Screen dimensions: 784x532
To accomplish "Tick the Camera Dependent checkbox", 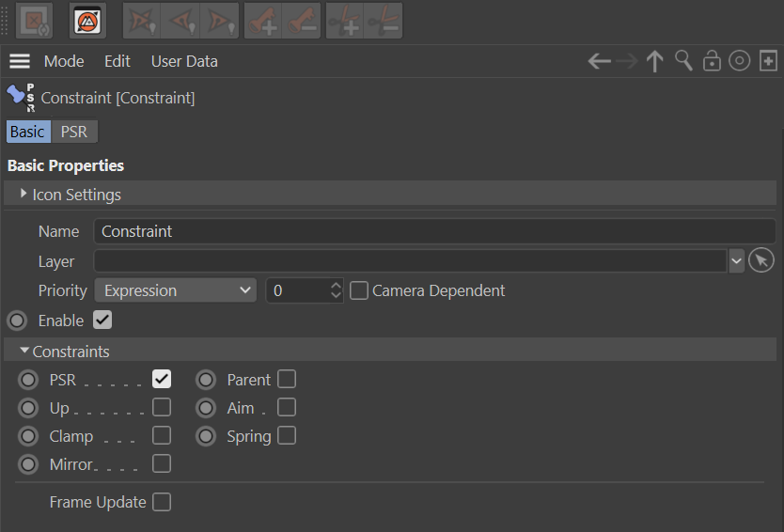I will pyautogui.click(x=358, y=291).
